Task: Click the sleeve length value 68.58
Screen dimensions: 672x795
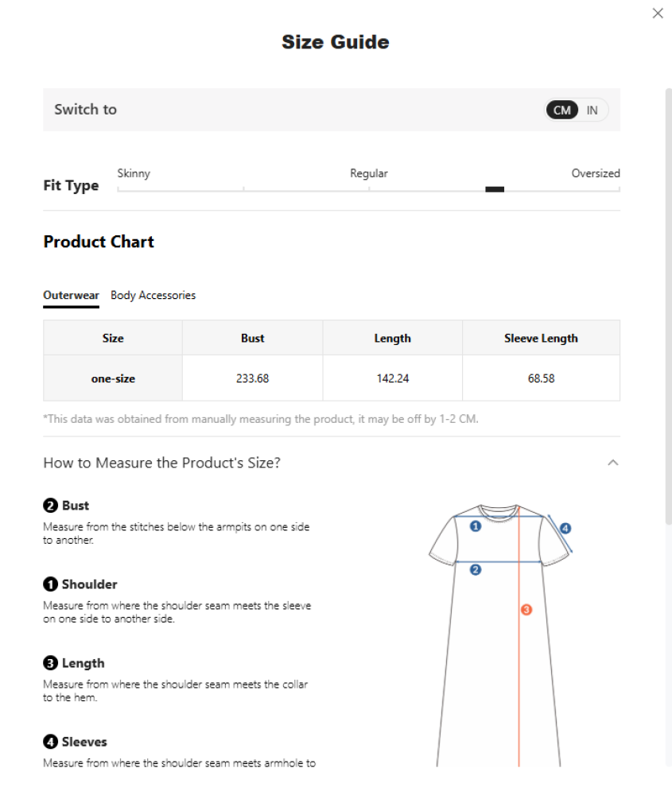Action: (541, 378)
